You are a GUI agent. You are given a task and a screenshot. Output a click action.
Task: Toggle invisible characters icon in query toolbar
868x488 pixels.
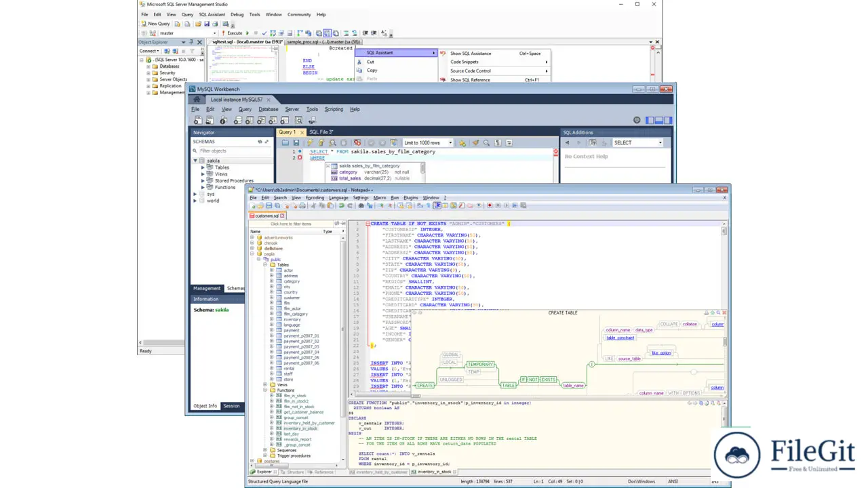498,142
